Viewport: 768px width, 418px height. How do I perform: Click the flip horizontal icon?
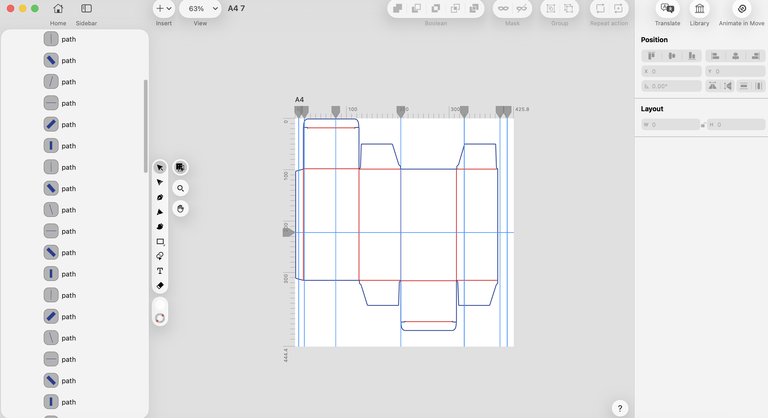[713, 86]
